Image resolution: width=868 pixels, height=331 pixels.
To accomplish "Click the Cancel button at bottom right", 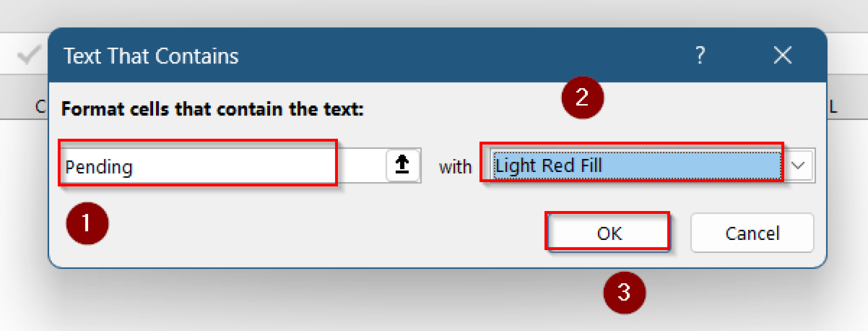I will point(752,233).
